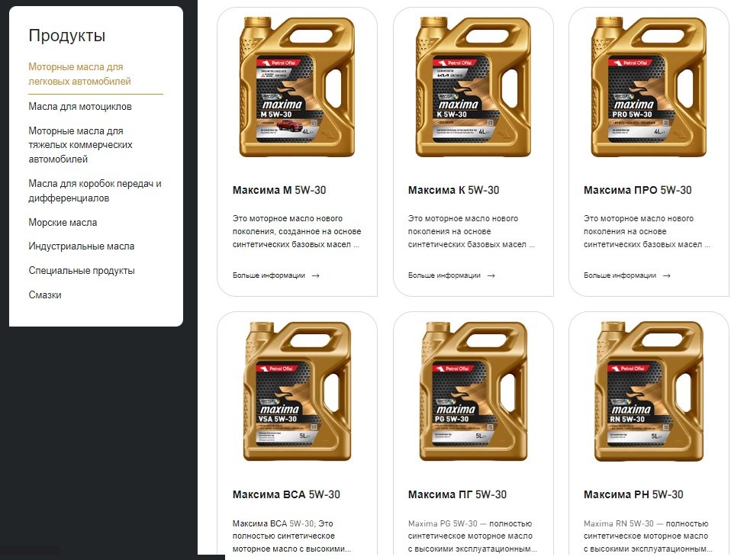Screen dimensions: 731x560
Task: Open Maxima K 5W-30 canister image
Action: [x=473, y=87]
